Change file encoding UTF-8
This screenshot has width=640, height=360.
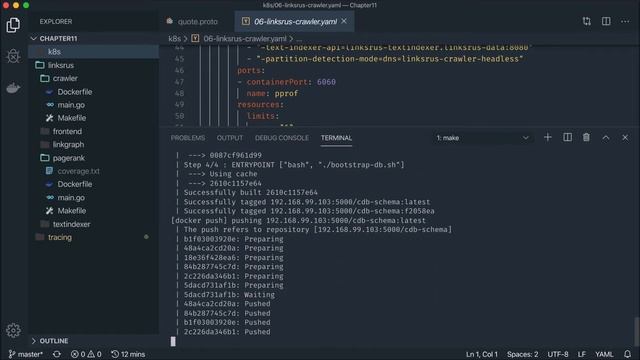558,354
